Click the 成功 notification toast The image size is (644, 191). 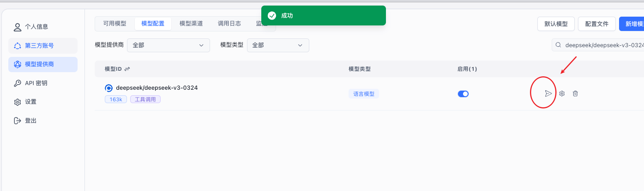[323, 16]
